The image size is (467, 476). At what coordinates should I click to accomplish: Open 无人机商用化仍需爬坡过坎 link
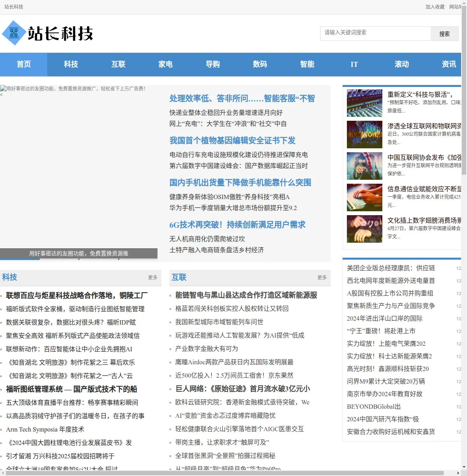[x=207, y=239]
